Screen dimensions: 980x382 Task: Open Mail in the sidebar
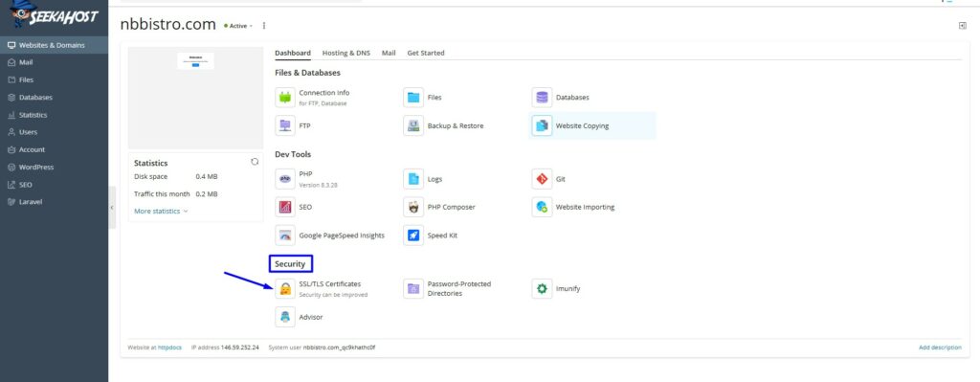tap(54, 62)
